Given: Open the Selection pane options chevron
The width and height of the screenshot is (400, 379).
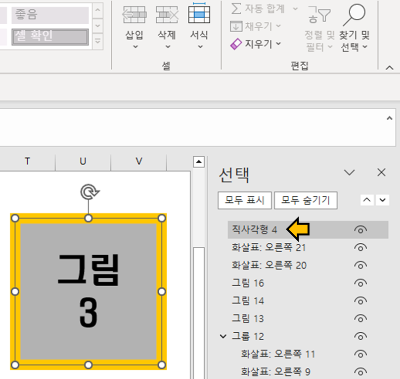Looking at the screenshot, I should pos(349,172).
